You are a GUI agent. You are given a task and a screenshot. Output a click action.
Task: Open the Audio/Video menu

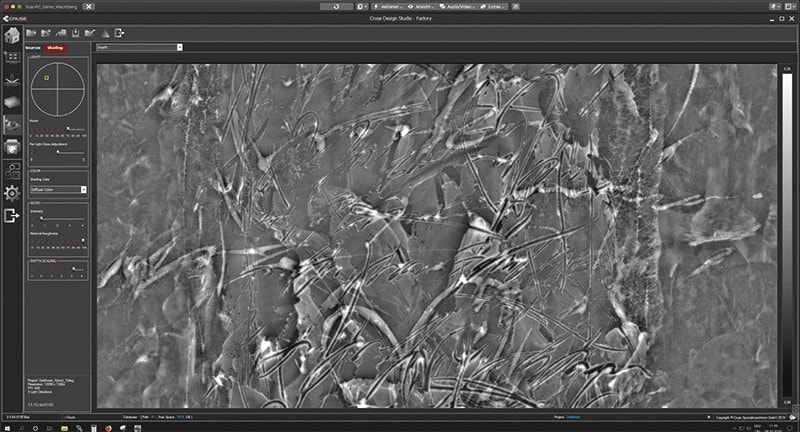[x=457, y=7]
